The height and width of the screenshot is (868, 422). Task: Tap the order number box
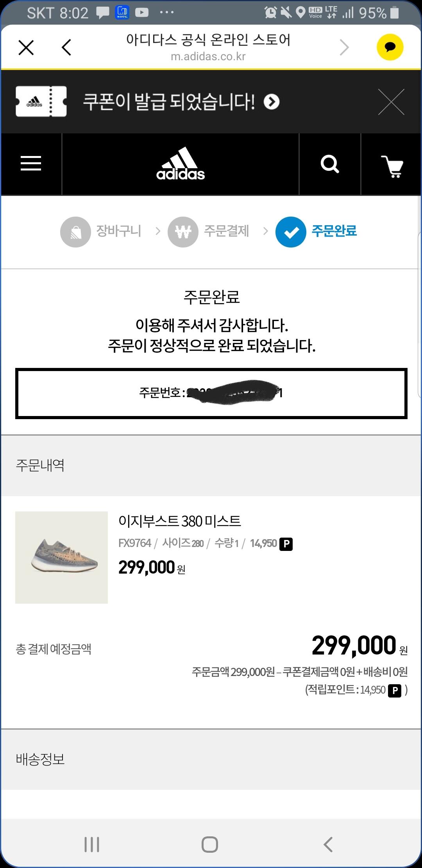pyautogui.click(x=211, y=393)
